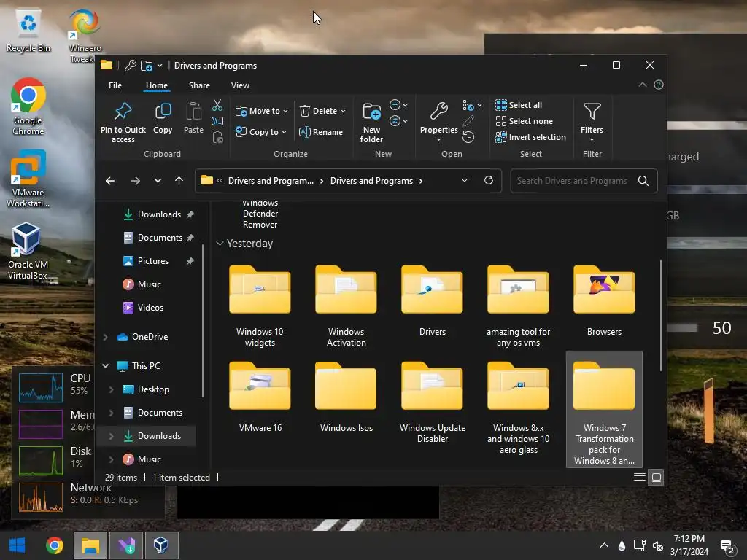Click the Edit pencil icon in Open group
The height and width of the screenshot is (560, 747).
(x=468, y=121)
